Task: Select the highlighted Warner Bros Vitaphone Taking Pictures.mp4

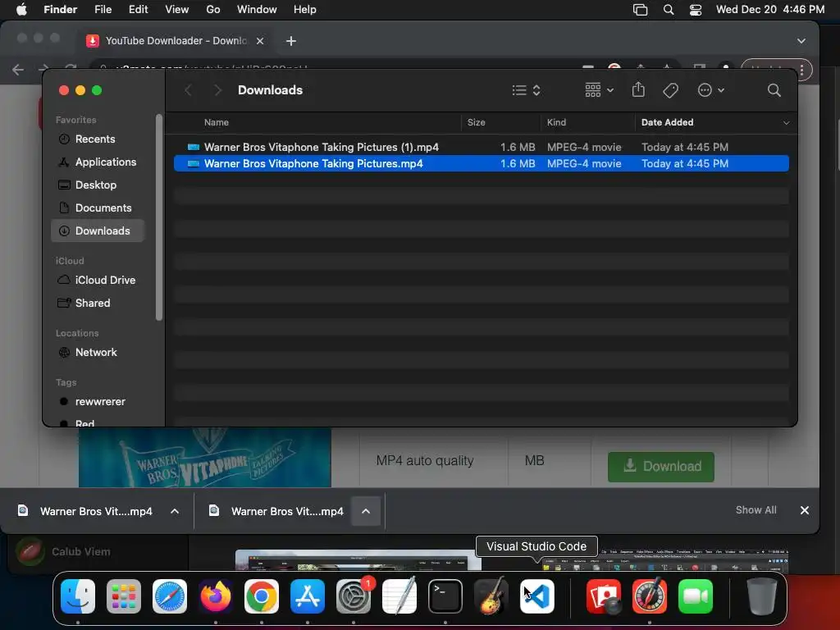Action: [481, 164]
